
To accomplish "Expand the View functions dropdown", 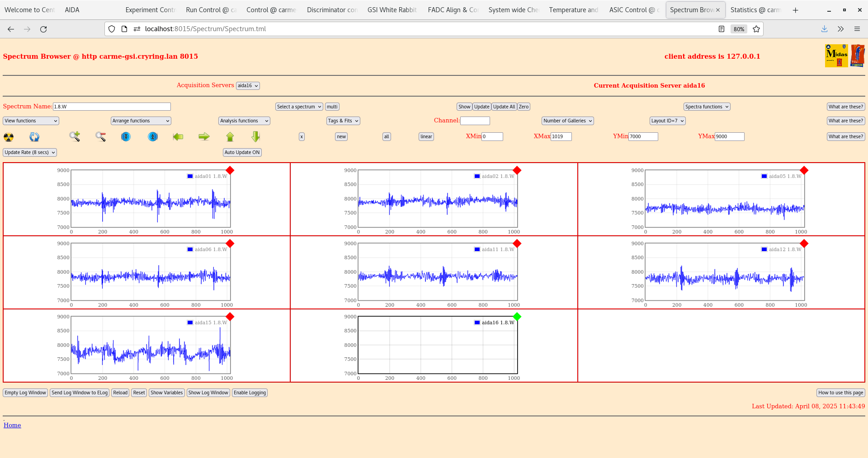I will pos(31,121).
